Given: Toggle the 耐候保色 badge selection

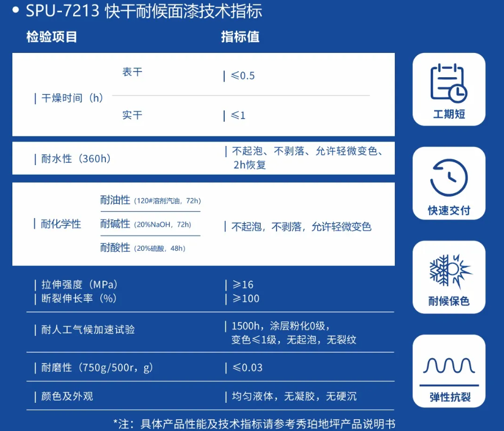Looking at the screenshot, I should coord(448,277).
